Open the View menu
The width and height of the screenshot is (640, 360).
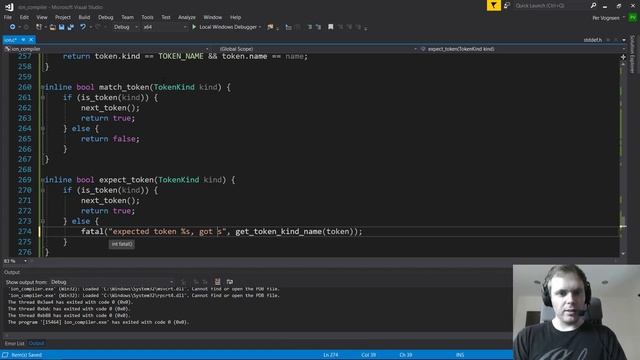(42, 17)
